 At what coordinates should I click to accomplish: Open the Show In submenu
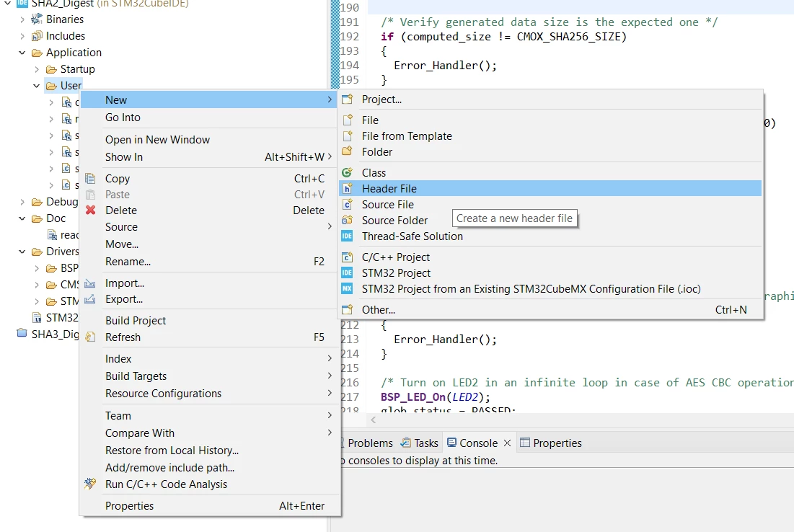click(x=210, y=157)
